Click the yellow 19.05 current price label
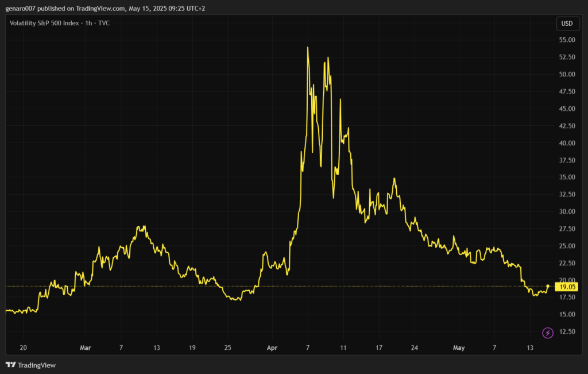588x374 pixels. [567, 286]
